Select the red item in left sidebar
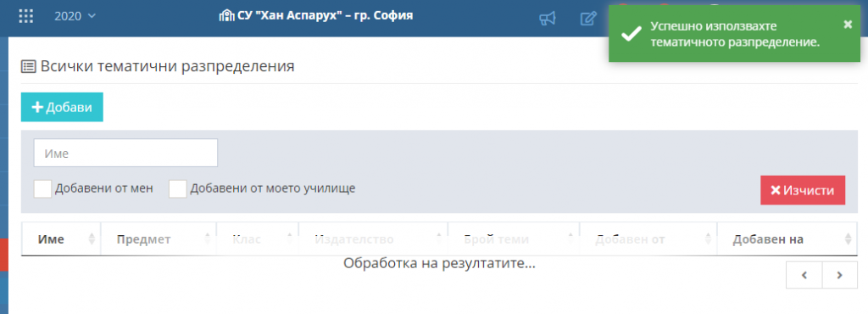 pyautogui.click(x=4, y=255)
